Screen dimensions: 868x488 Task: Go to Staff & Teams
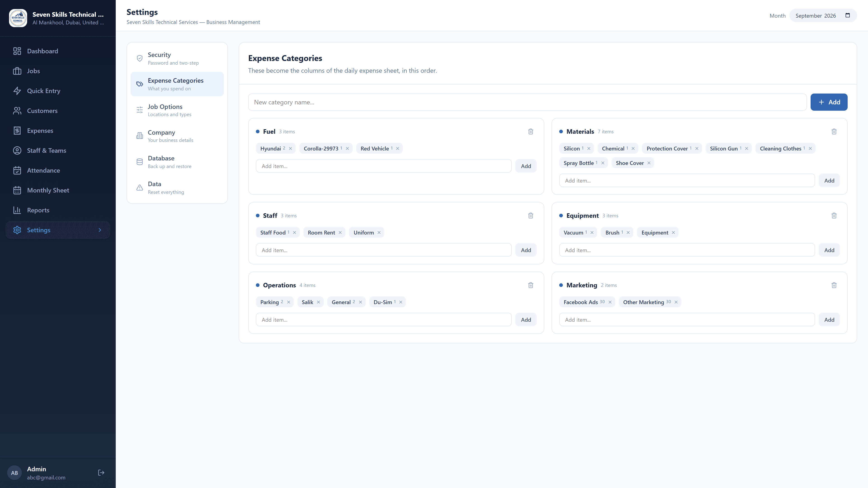[58, 150]
